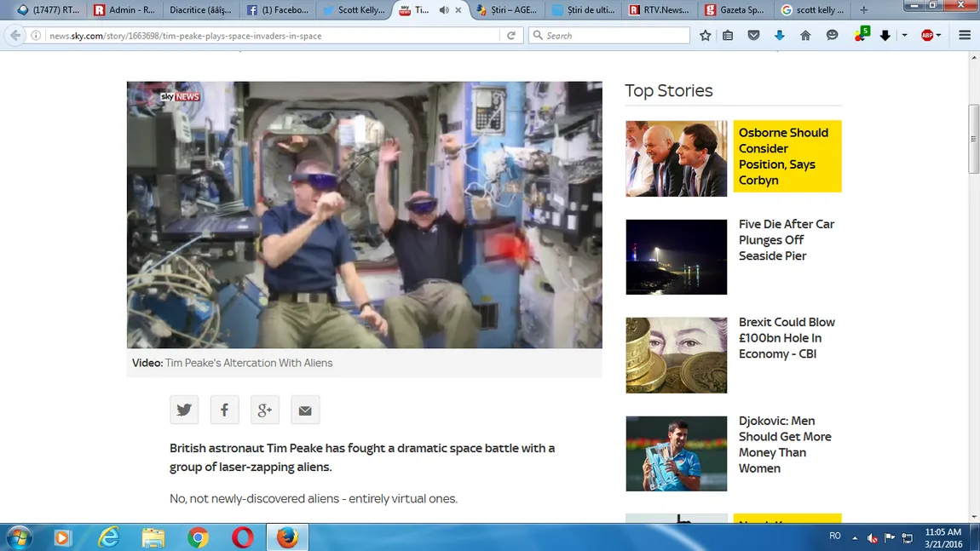Email the article using the envelope icon
980x551 pixels.
point(305,410)
